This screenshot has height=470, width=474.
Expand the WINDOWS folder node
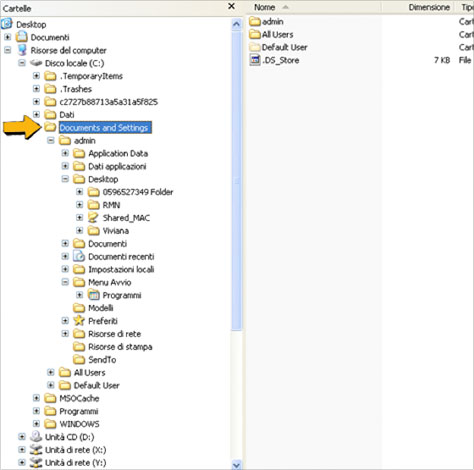click(x=36, y=424)
